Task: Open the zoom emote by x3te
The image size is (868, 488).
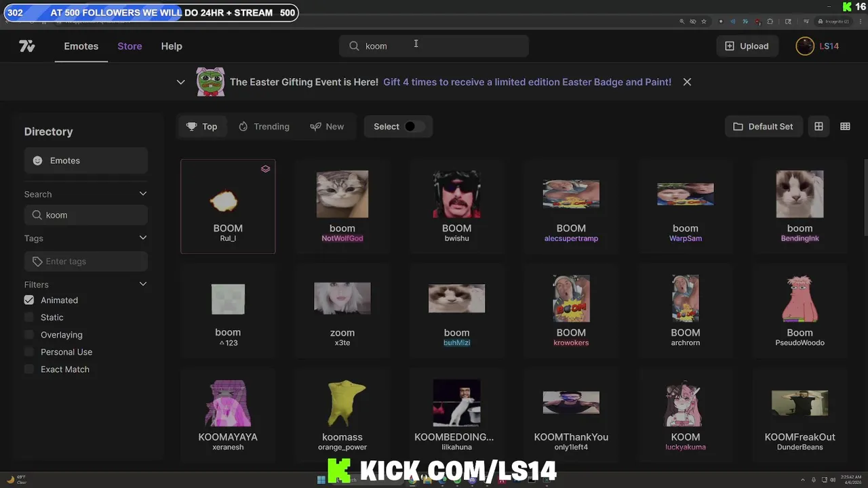Action: (x=342, y=311)
